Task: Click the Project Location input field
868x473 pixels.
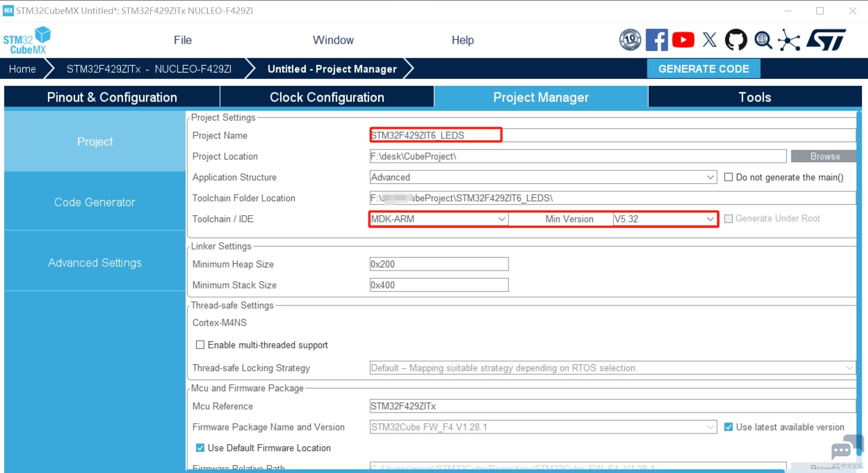Action: [578, 156]
